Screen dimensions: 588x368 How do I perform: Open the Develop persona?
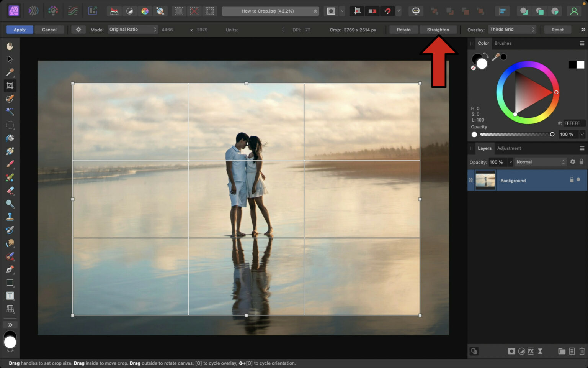coord(53,11)
